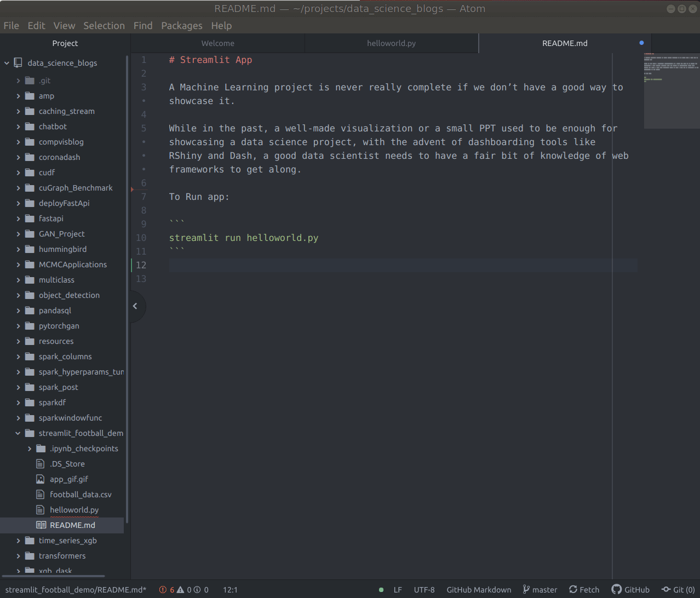This screenshot has height=598, width=700.
Task: Click the GitHub octocat icon
Action: point(617,589)
